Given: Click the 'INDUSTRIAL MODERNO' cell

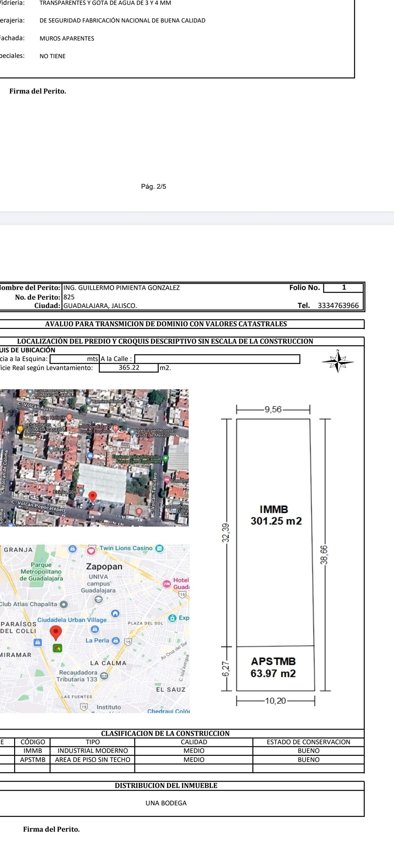Looking at the screenshot, I should 93,751.
